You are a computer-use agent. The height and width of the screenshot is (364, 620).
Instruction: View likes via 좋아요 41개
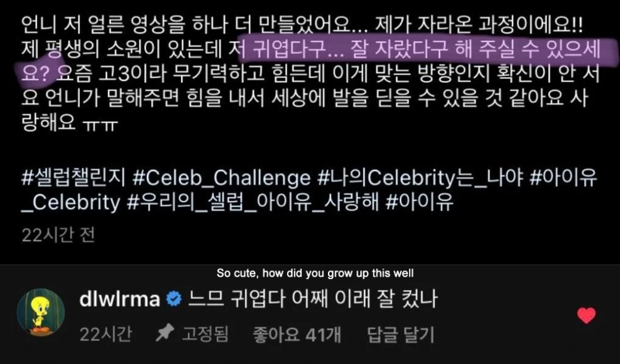tap(296, 335)
